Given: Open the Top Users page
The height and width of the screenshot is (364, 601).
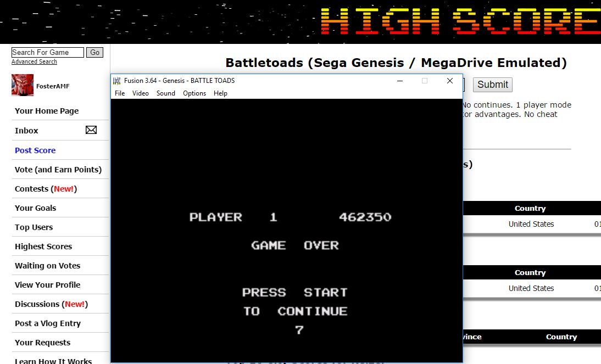Looking at the screenshot, I should pyautogui.click(x=34, y=227).
